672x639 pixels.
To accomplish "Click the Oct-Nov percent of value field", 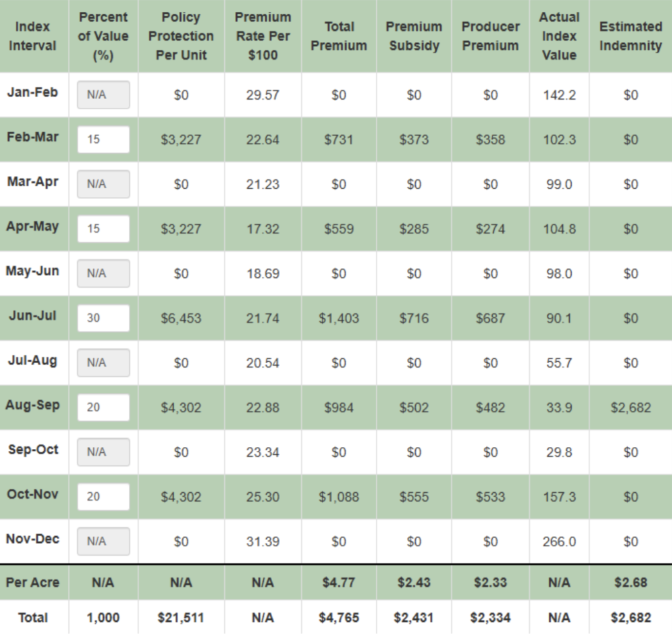I will click(103, 497).
